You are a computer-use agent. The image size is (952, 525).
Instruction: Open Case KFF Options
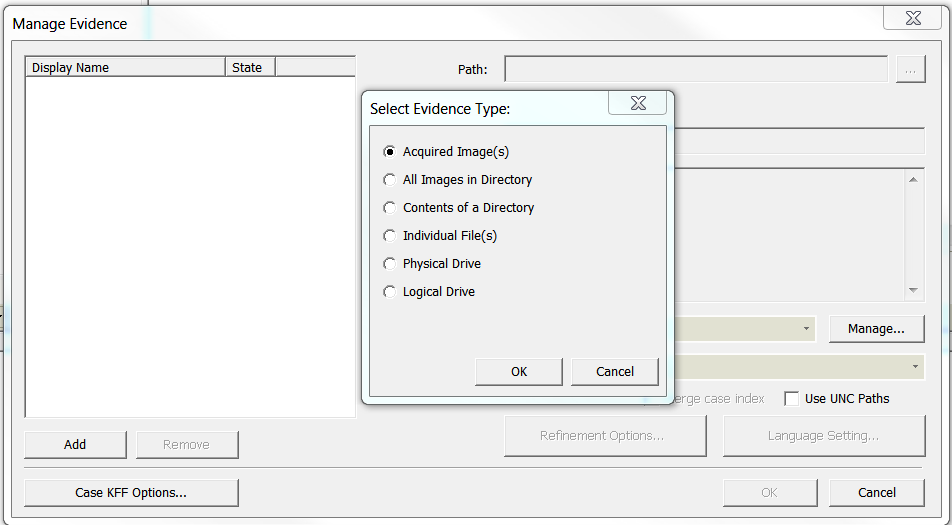pos(131,492)
